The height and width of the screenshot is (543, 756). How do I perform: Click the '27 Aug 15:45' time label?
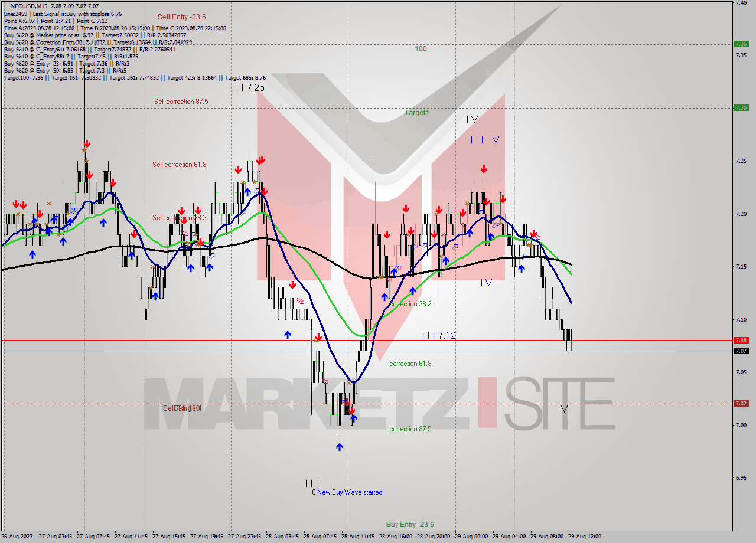(169, 537)
